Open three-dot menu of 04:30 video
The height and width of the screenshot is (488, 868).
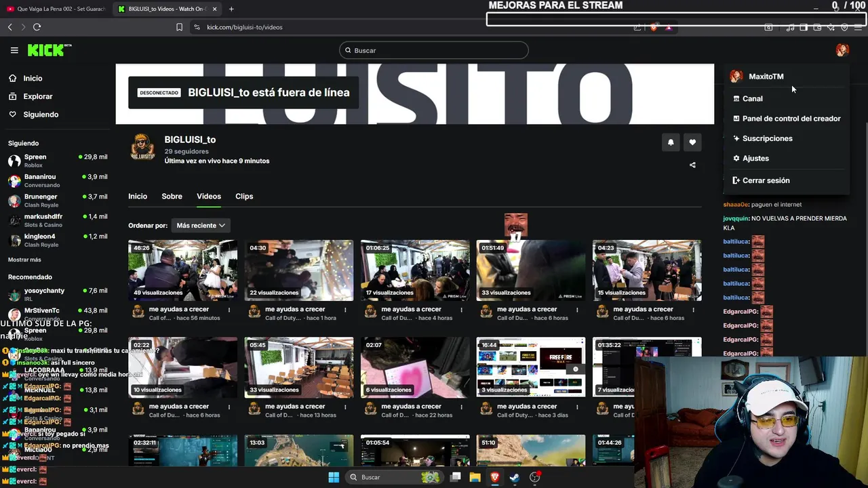tap(345, 310)
